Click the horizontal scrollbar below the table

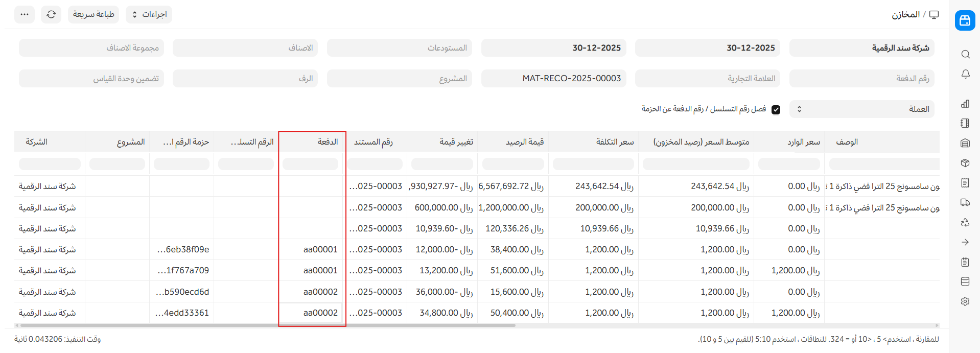coord(266,325)
